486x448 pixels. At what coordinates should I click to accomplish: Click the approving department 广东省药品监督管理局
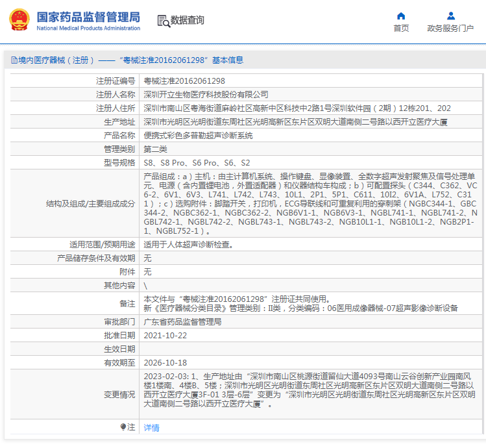click(x=182, y=322)
